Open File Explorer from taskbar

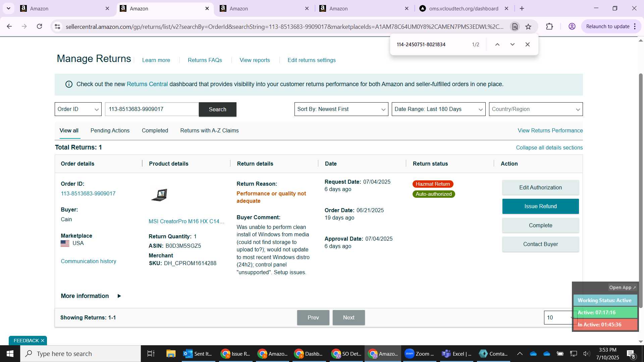(171, 354)
